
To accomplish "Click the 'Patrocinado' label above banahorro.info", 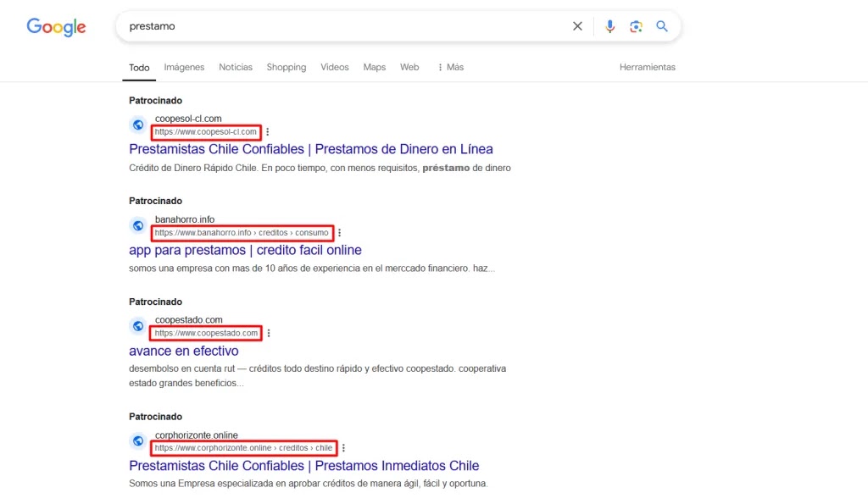I will (156, 201).
